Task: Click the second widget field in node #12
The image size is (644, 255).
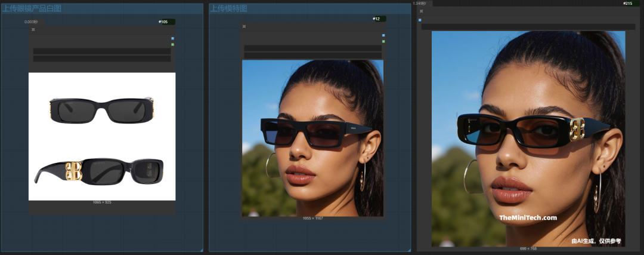Action: pos(313,56)
